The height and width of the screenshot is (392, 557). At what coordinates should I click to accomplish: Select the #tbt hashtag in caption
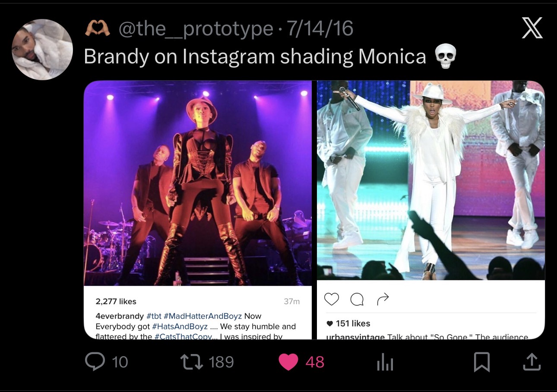tap(154, 316)
